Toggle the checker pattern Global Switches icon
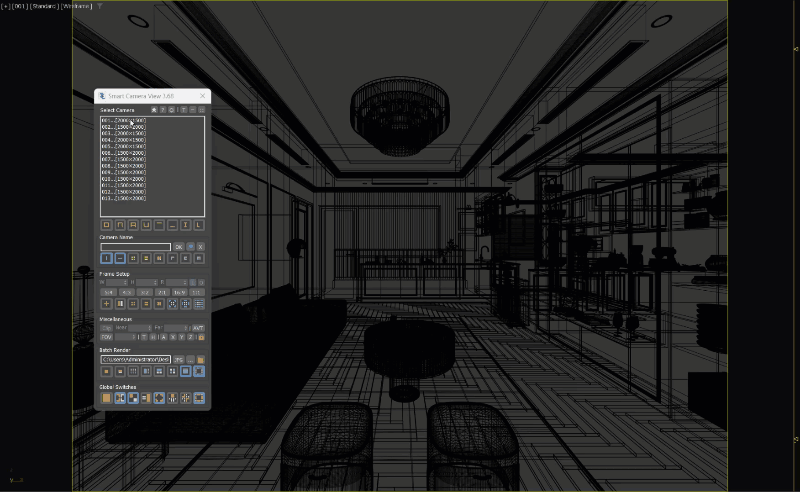This screenshot has width=800, height=492. [132, 398]
